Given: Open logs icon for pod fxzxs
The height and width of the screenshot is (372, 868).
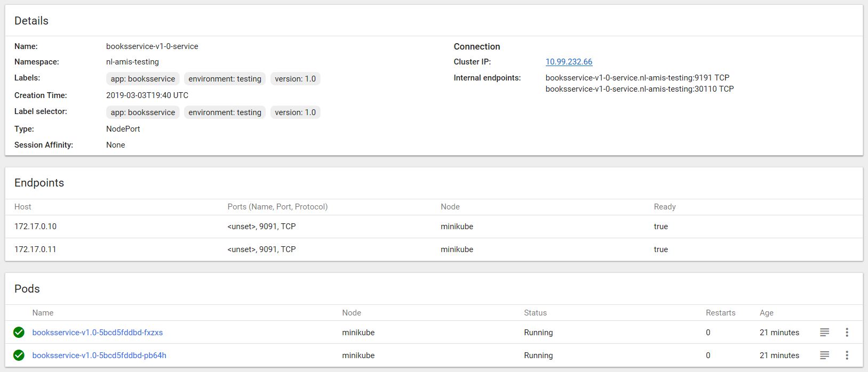Looking at the screenshot, I should [824, 333].
